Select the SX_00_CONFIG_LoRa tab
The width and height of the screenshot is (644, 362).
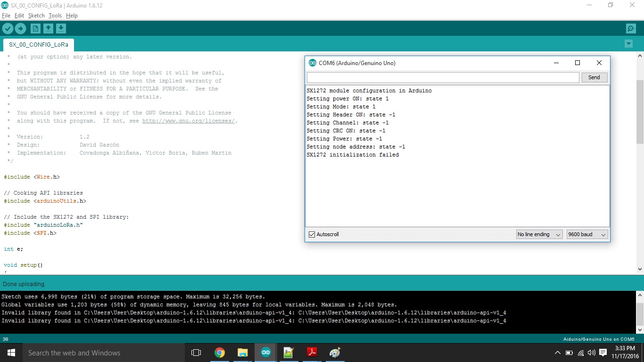(39, 45)
